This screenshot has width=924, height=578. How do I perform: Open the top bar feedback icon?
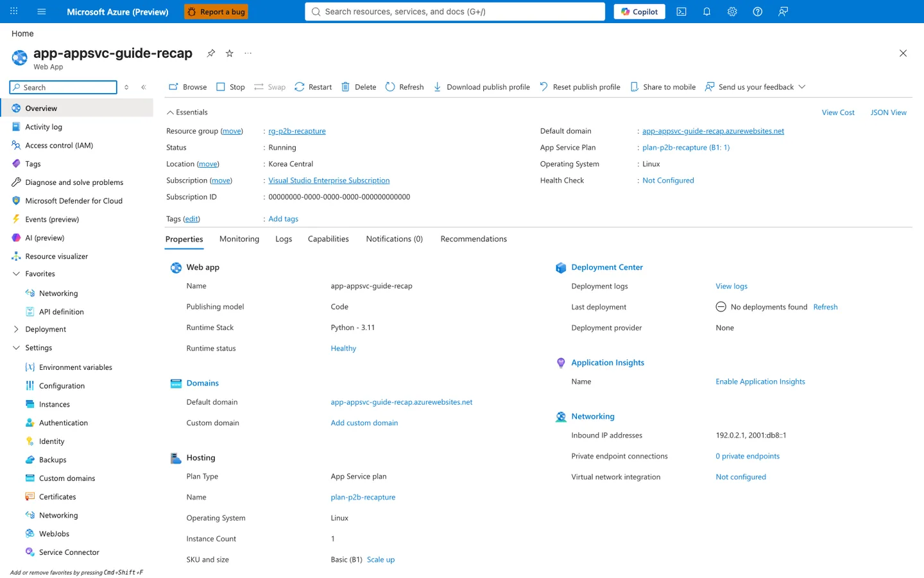pos(783,12)
